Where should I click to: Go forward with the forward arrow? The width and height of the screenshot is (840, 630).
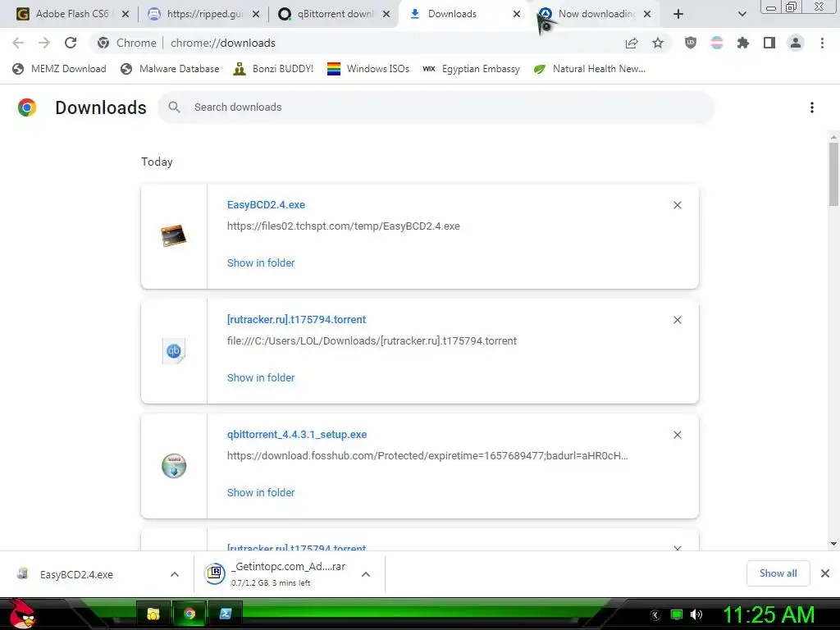44,43
